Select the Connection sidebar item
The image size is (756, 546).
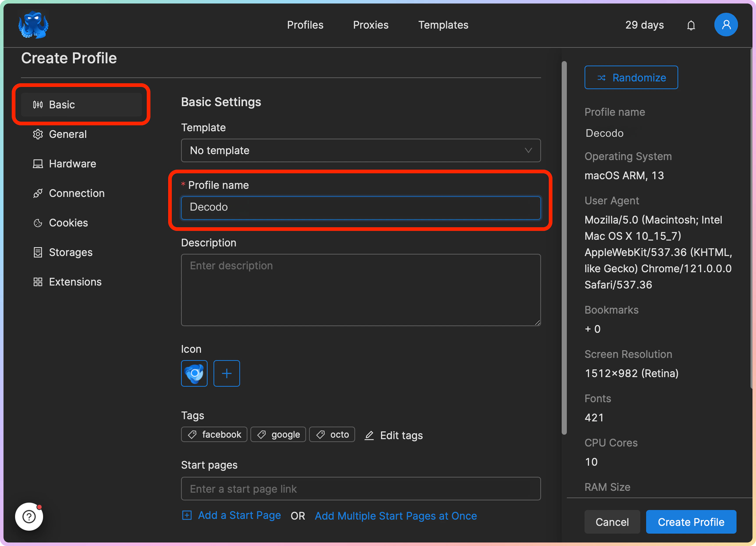[x=77, y=194]
